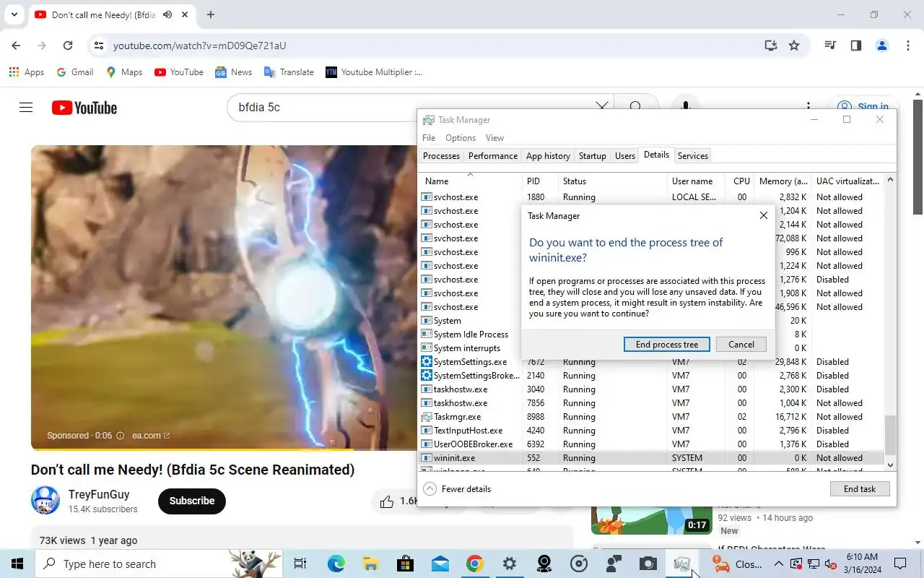
Task: Bookmark this page with the star icon
Action: pos(794,46)
